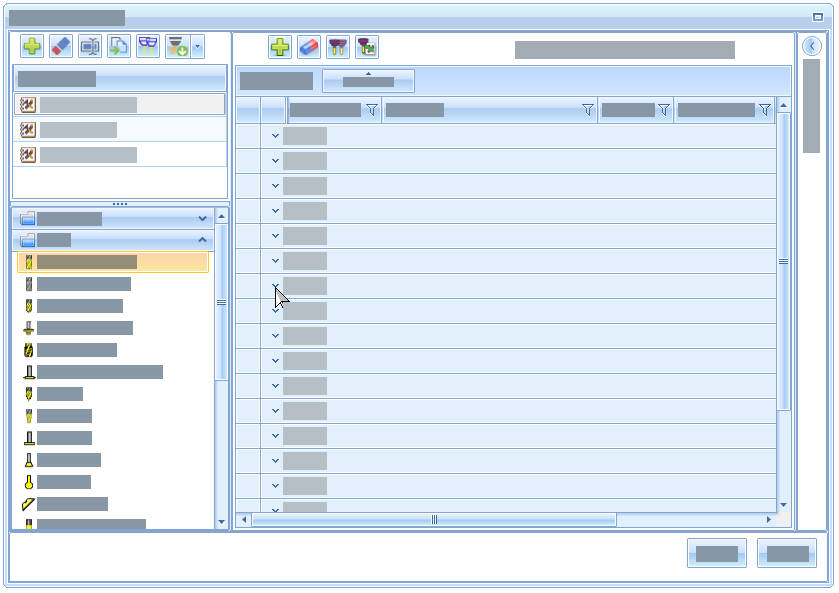Click the filter funnel in the last column header
Image resolution: width=839 pixels, height=593 pixels.
point(765,110)
